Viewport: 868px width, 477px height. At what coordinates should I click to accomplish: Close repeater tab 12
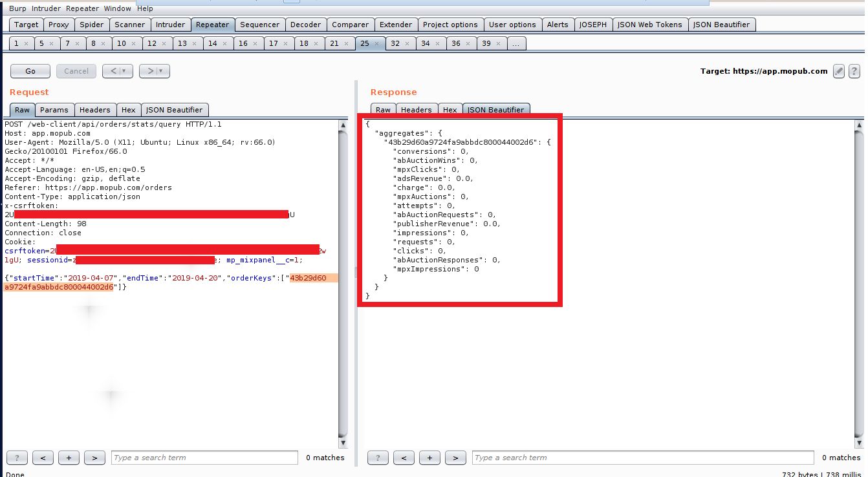tap(164, 43)
